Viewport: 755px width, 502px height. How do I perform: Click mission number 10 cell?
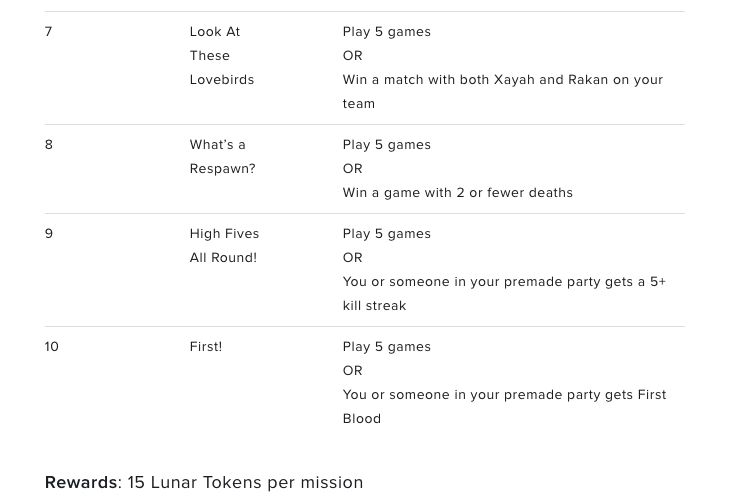[52, 347]
